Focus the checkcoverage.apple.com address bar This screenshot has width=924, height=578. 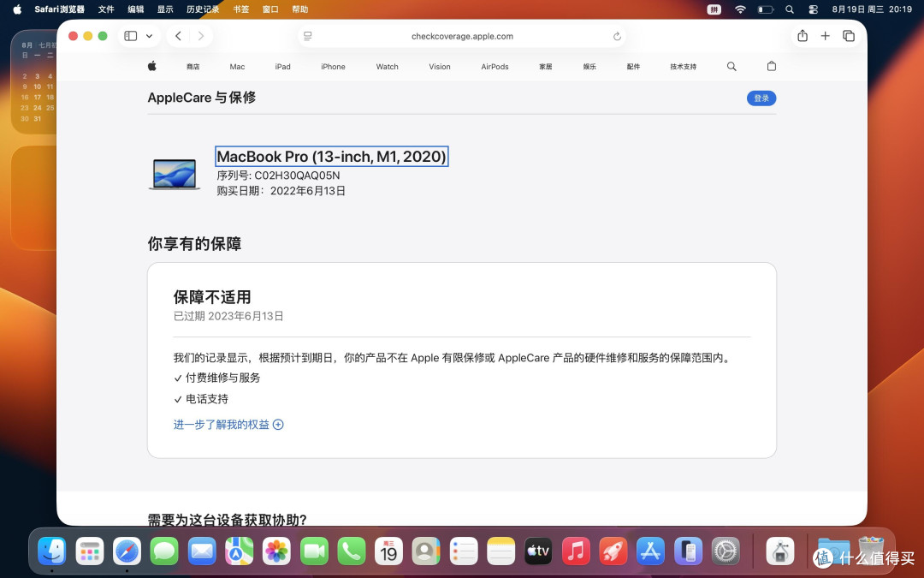click(462, 36)
